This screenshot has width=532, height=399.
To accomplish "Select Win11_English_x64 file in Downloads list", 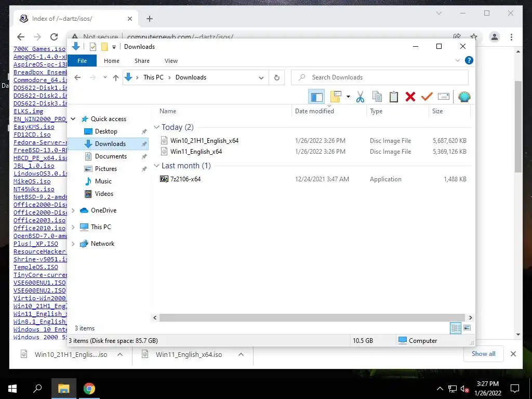I will click(196, 152).
